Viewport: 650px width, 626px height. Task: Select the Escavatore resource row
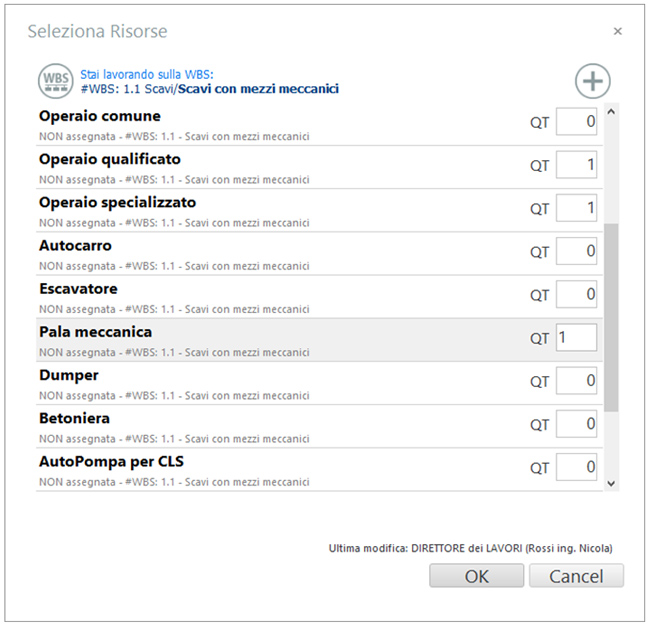[x=319, y=297]
